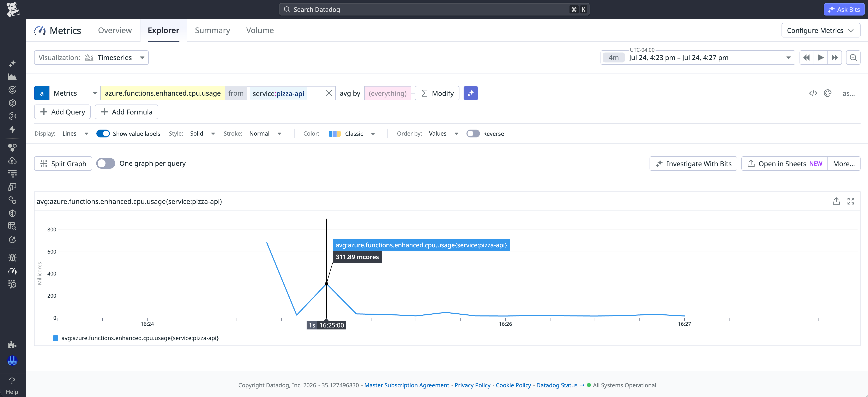Image resolution: width=868 pixels, height=397 pixels.
Task: Open the Privacy Policy link
Action: pos(472,385)
